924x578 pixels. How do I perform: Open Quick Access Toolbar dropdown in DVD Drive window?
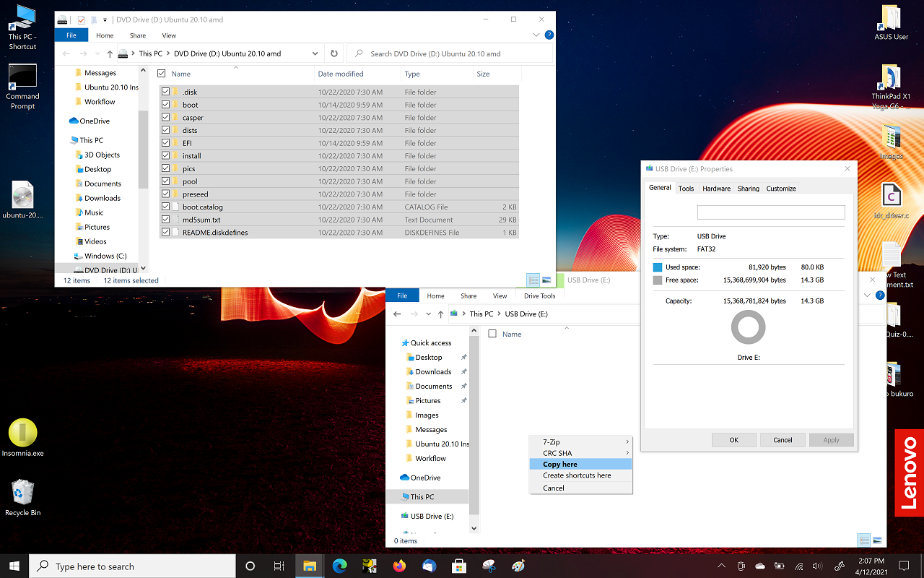tap(105, 20)
